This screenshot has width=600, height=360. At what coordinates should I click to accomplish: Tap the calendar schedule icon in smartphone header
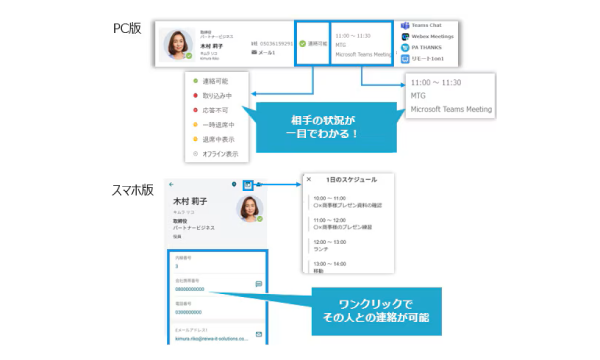[x=248, y=185]
